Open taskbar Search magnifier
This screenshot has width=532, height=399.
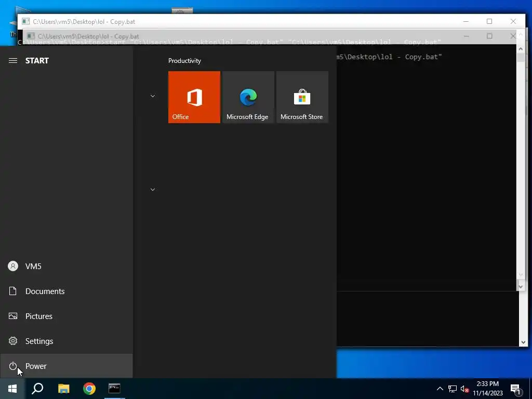coord(37,389)
